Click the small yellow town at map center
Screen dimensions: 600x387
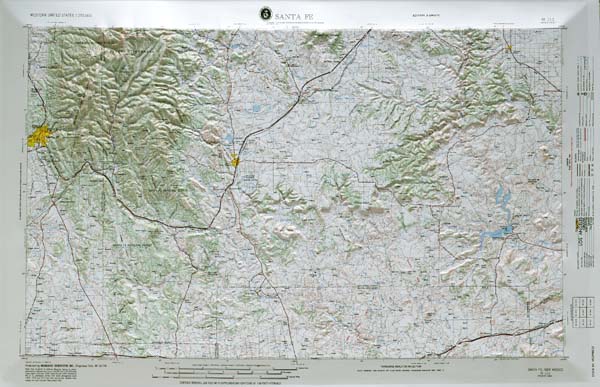235,161
